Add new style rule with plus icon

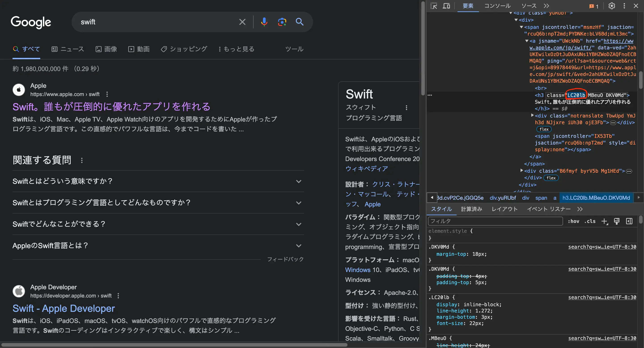604,221
